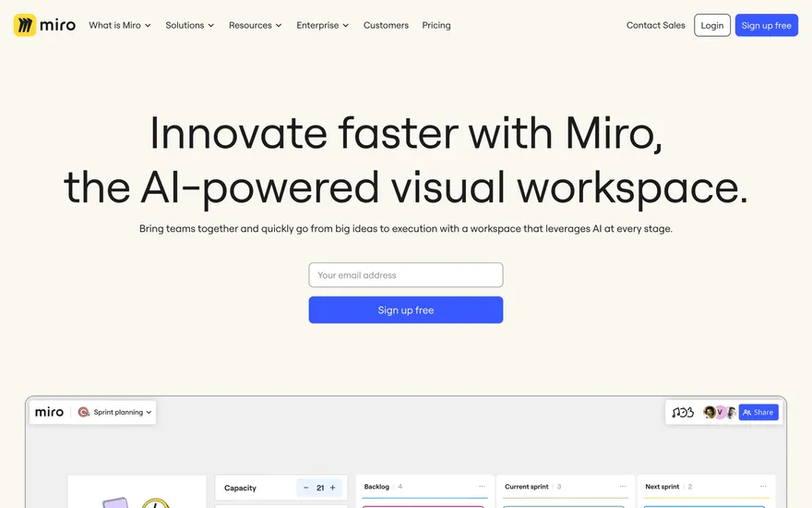Open the Next sprint column options menu
Screen dimensions: 812x508
(763, 486)
